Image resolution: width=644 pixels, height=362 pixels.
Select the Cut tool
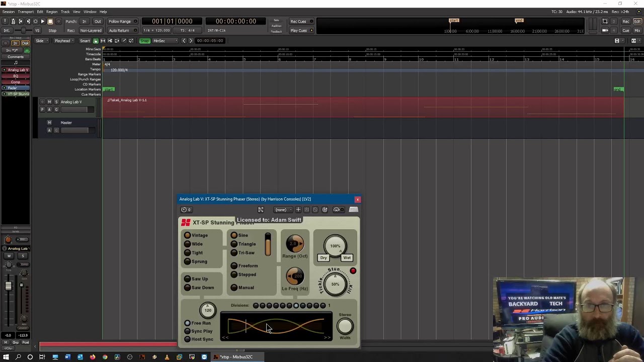[x=110, y=41]
